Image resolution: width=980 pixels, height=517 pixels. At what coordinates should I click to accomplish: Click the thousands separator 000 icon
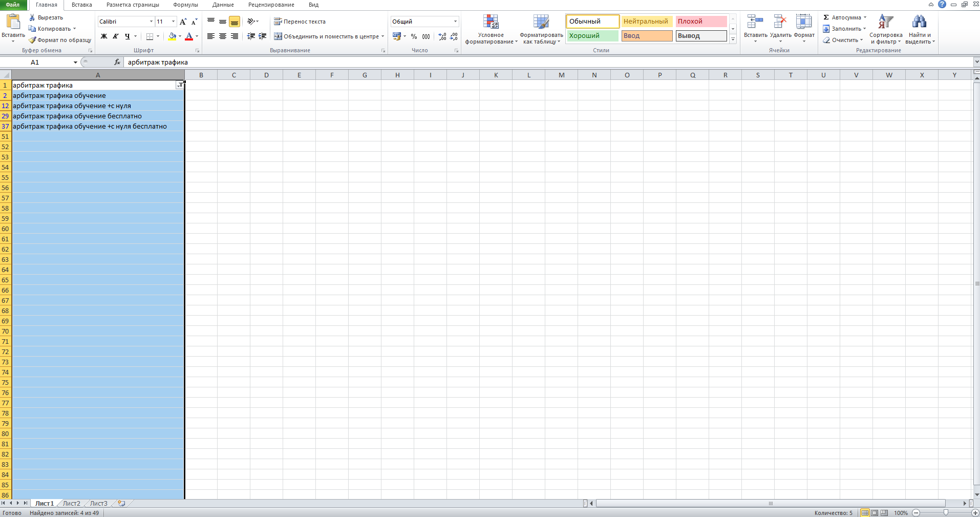pos(426,36)
